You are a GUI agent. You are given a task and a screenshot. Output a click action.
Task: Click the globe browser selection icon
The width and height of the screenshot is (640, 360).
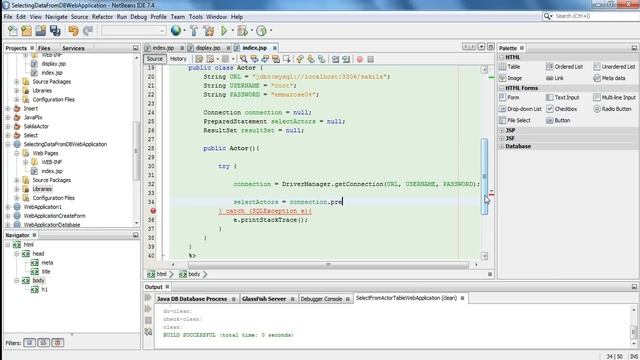pos(176,30)
